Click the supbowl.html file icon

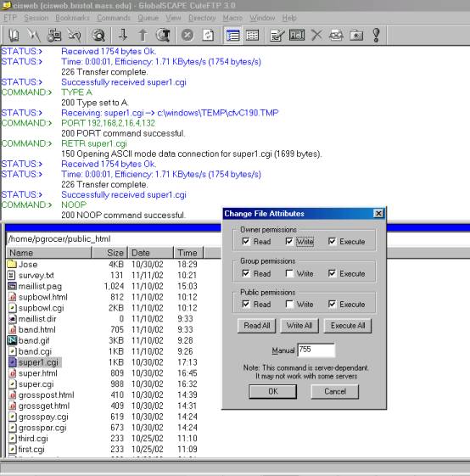pos(12,297)
